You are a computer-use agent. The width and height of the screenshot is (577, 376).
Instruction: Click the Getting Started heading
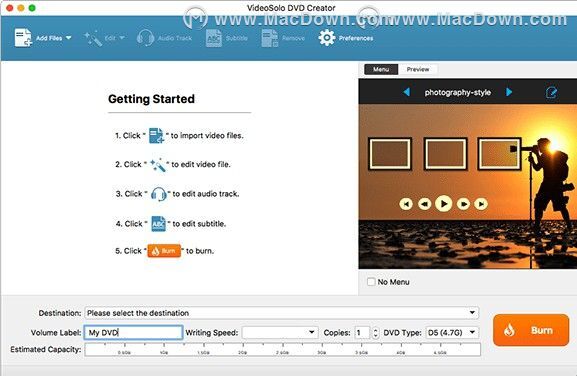pos(151,99)
